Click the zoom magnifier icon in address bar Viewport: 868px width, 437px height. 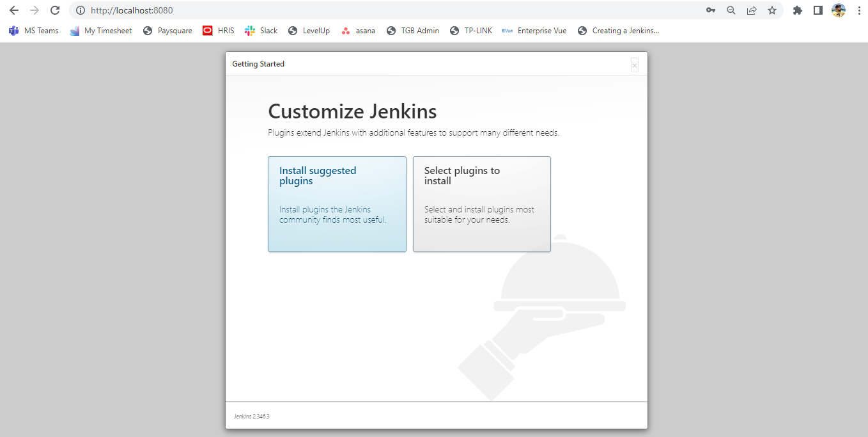click(731, 10)
